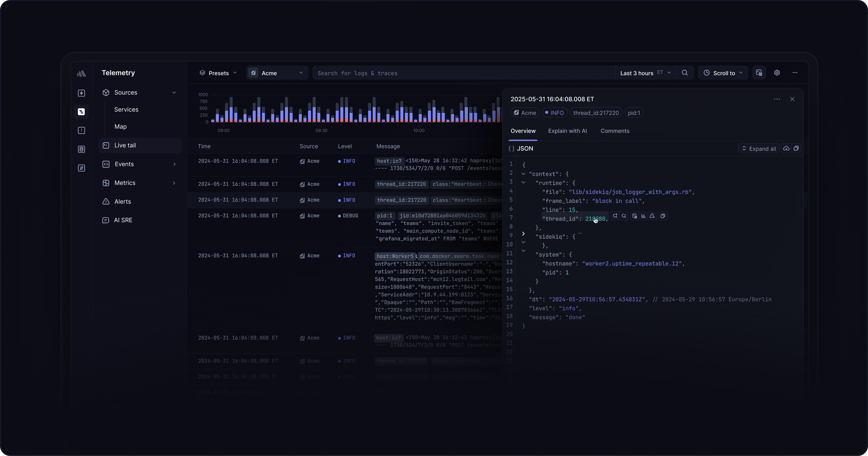
Task: Click the search magnifier icon
Action: click(685, 73)
